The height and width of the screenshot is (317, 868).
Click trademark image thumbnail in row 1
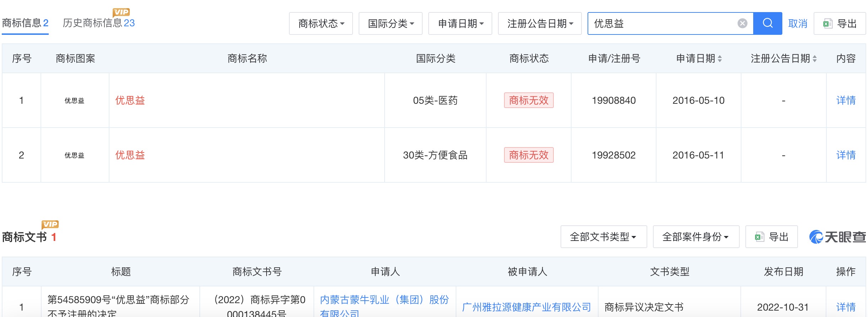tap(75, 101)
